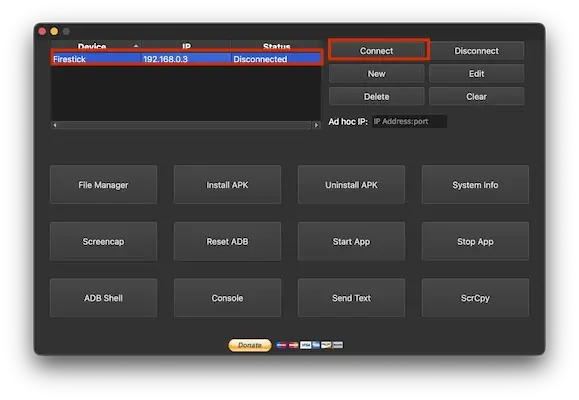Select the Firestick device cell
The image size is (579, 400).
pyautogui.click(x=96, y=59)
